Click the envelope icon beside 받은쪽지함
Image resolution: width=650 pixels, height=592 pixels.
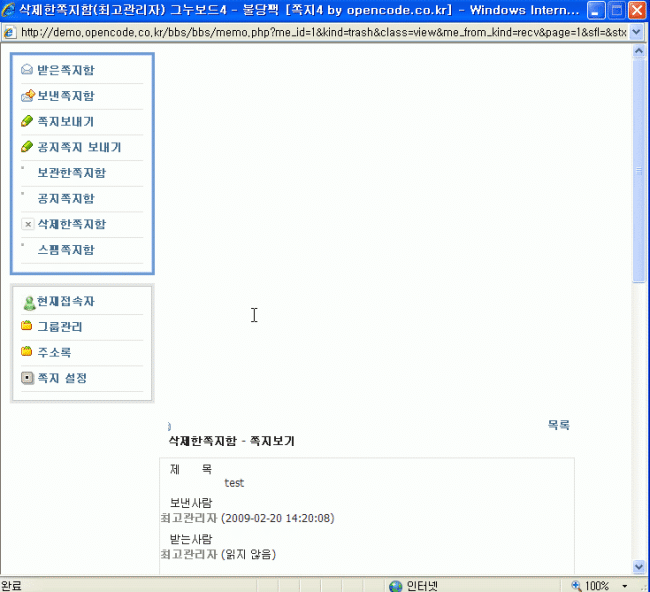tap(27, 70)
